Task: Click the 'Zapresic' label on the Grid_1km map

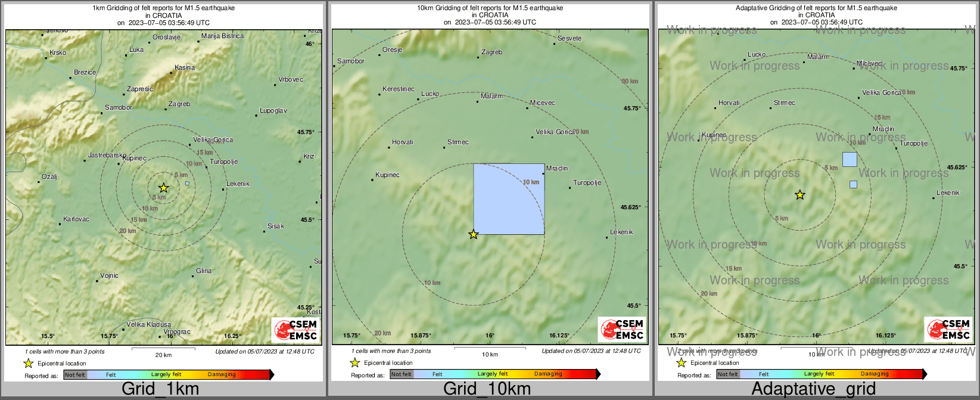Action: pyautogui.click(x=140, y=89)
